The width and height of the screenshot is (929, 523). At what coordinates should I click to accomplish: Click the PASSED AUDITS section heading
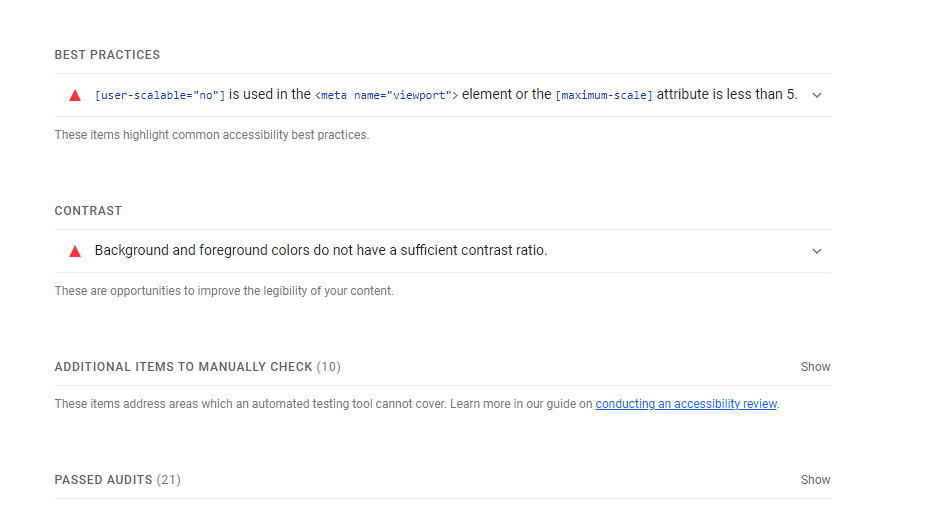point(104,480)
